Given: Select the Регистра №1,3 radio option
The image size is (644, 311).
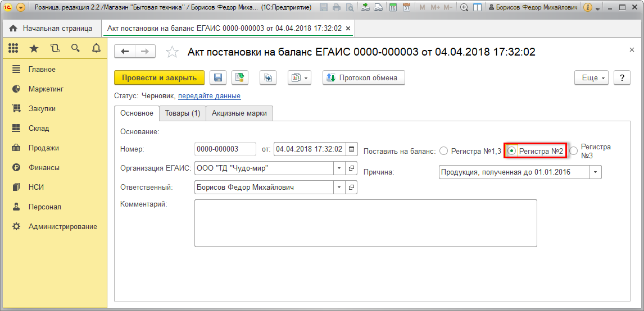Looking at the screenshot, I should [444, 151].
